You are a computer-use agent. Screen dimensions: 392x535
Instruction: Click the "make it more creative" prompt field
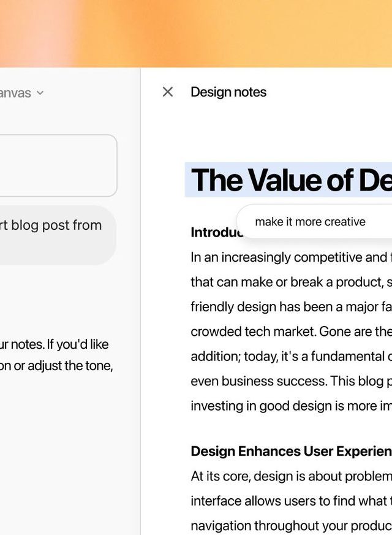pyautogui.click(x=311, y=222)
